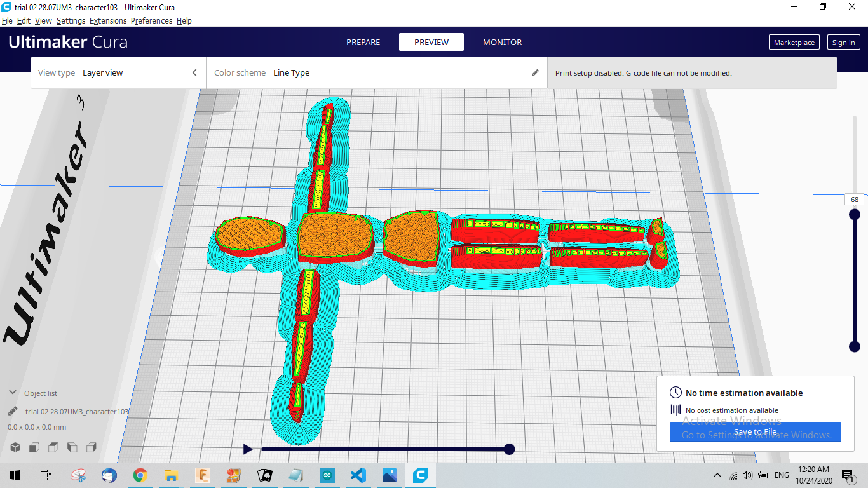Viewport: 868px width, 488px height.
Task: Click the Cura logo in title bar
Action: tap(6, 7)
